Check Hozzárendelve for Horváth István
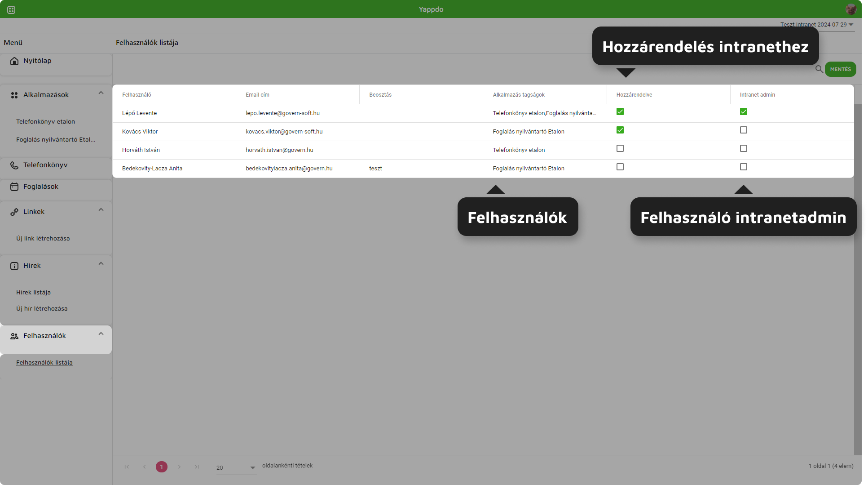This screenshot has width=868, height=485. point(620,148)
